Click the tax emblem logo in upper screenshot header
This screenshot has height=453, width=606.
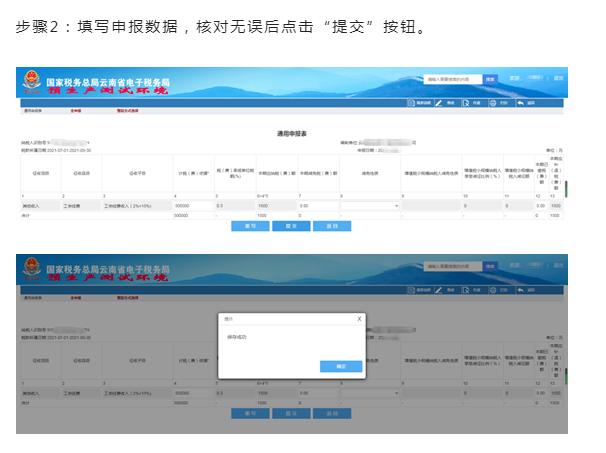tap(32, 82)
